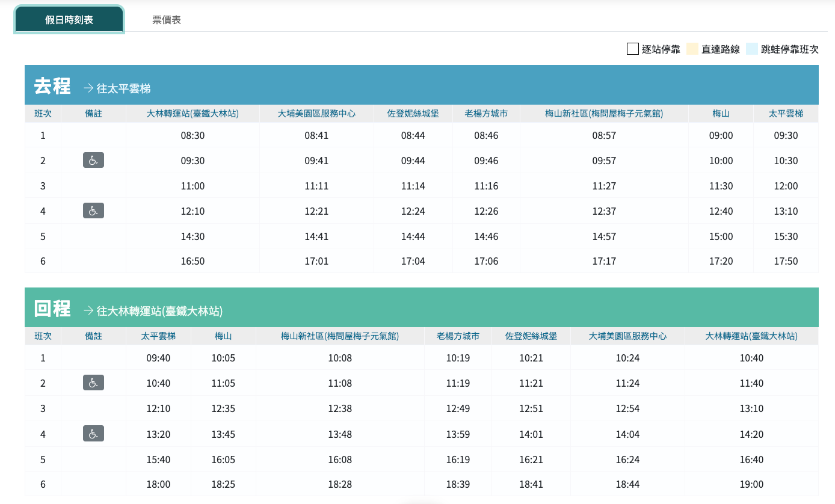
Task: Click wheelchair icon on outbound trip 2
Action: (x=93, y=160)
